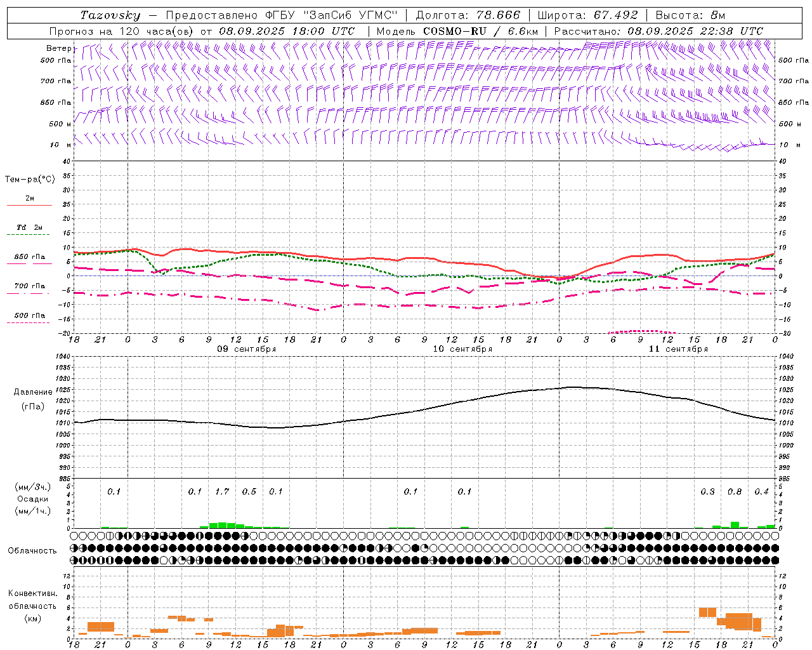This screenshot has height=650, width=812.
Task: Click the tallest green precipitation bar under '0.8'
Action: pos(735,525)
